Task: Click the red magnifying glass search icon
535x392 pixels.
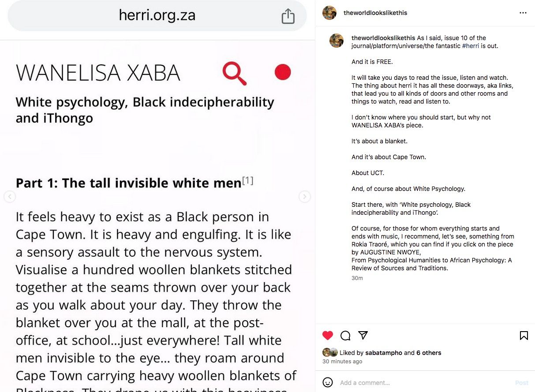Action: (234, 73)
